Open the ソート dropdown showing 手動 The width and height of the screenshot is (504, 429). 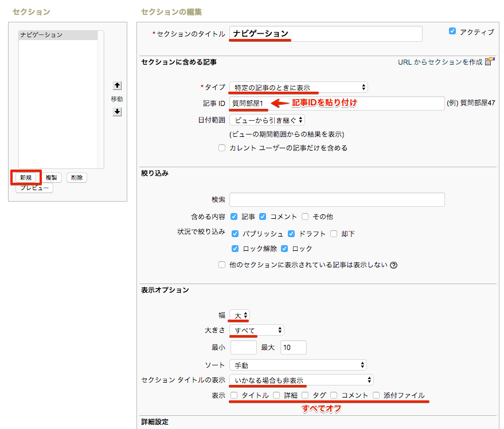pos(298,365)
